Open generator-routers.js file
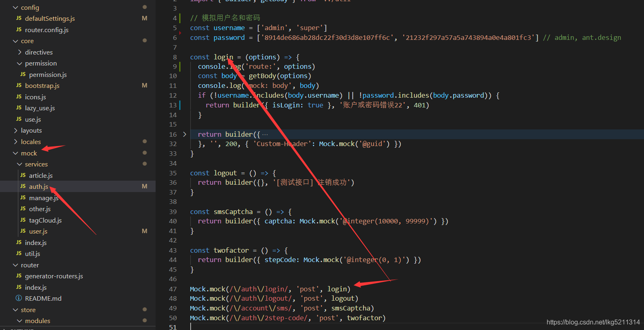 tap(54, 276)
